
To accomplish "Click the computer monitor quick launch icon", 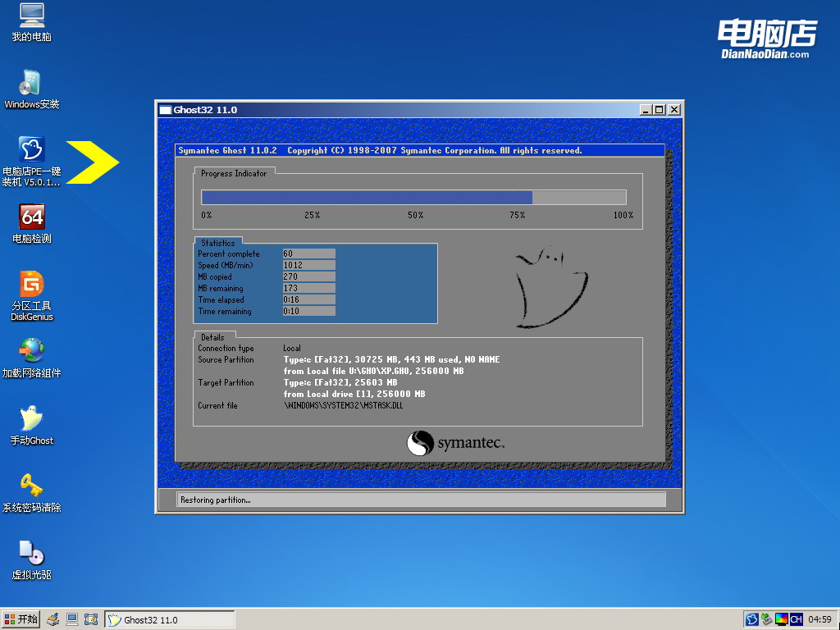I will tap(72, 619).
